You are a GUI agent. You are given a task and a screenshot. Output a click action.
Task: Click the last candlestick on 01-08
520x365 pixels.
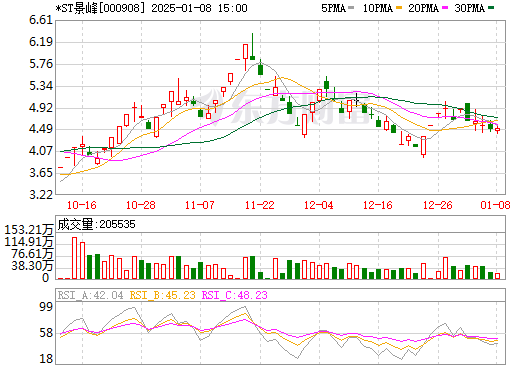(x=497, y=130)
